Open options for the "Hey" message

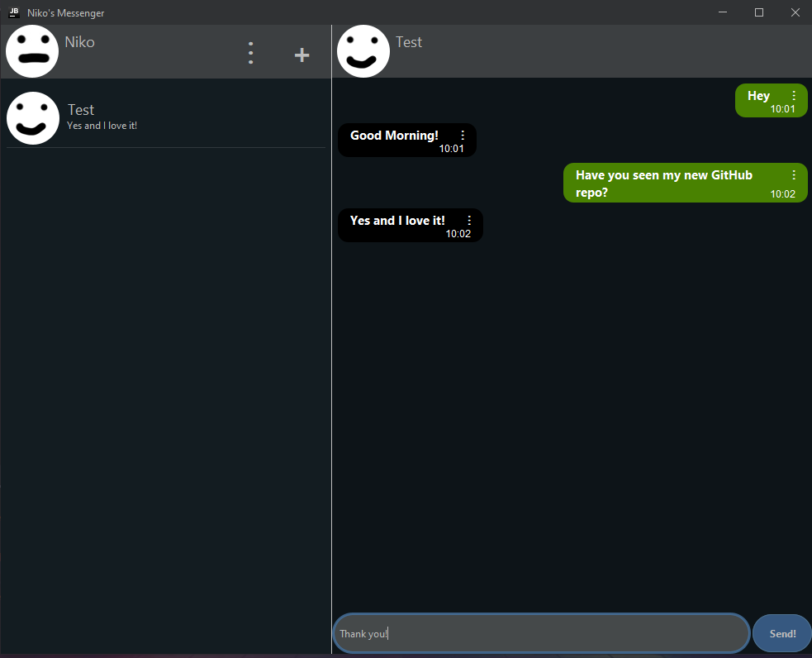(x=793, y=96)
